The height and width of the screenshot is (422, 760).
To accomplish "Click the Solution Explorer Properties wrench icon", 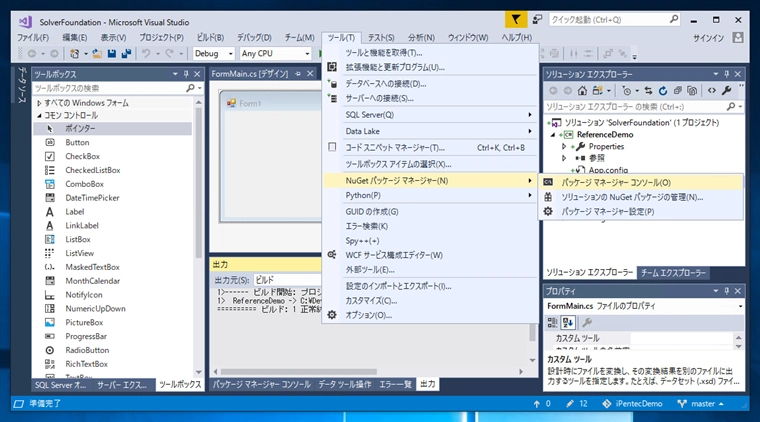I will click(726, 91).
